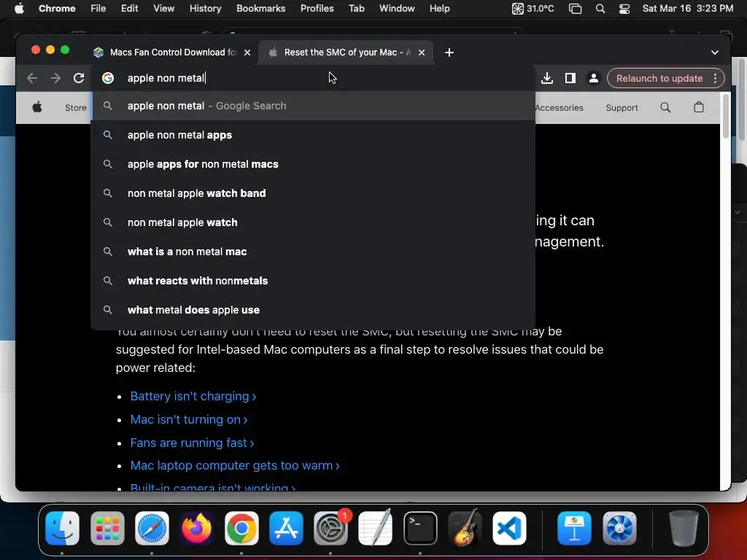
Task: Open Support in apple.com navigation
Action: (x=622, y=108)
